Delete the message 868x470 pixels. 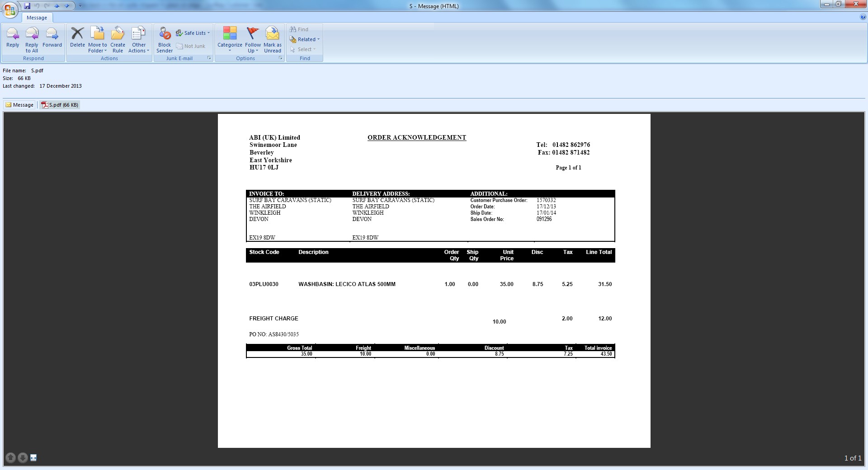coord(77,39)
